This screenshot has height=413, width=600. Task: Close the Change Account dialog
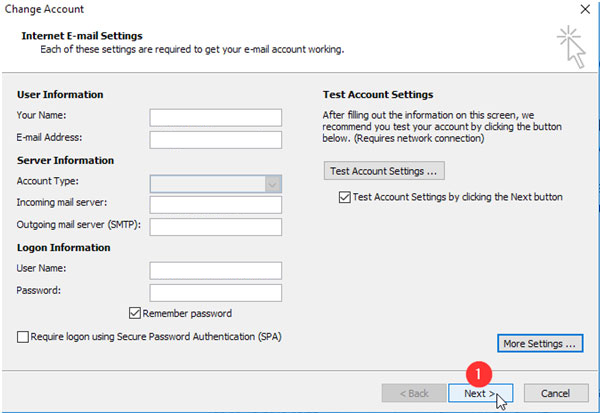tap(585, 9)
